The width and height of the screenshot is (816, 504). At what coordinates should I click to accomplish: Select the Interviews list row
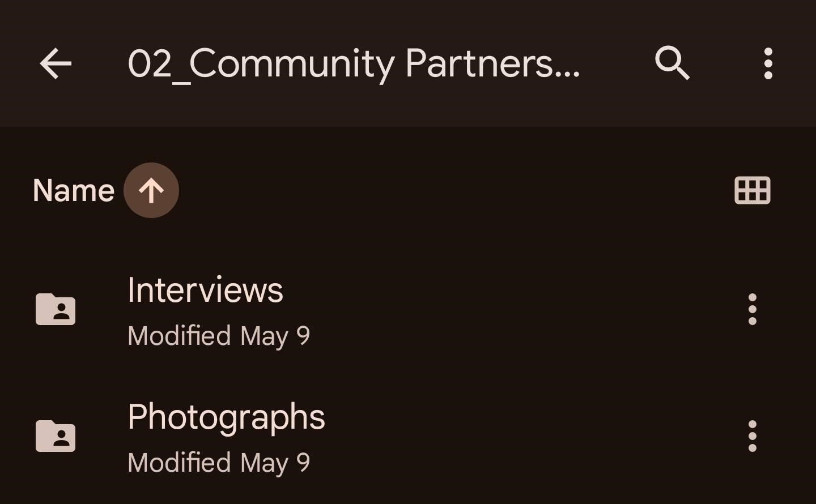408,309
